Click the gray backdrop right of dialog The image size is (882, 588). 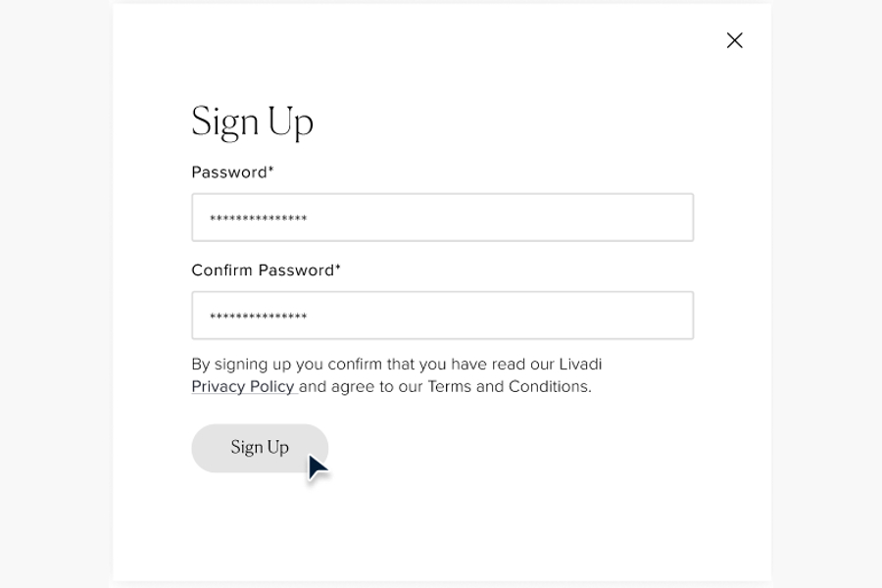(827, 294)
